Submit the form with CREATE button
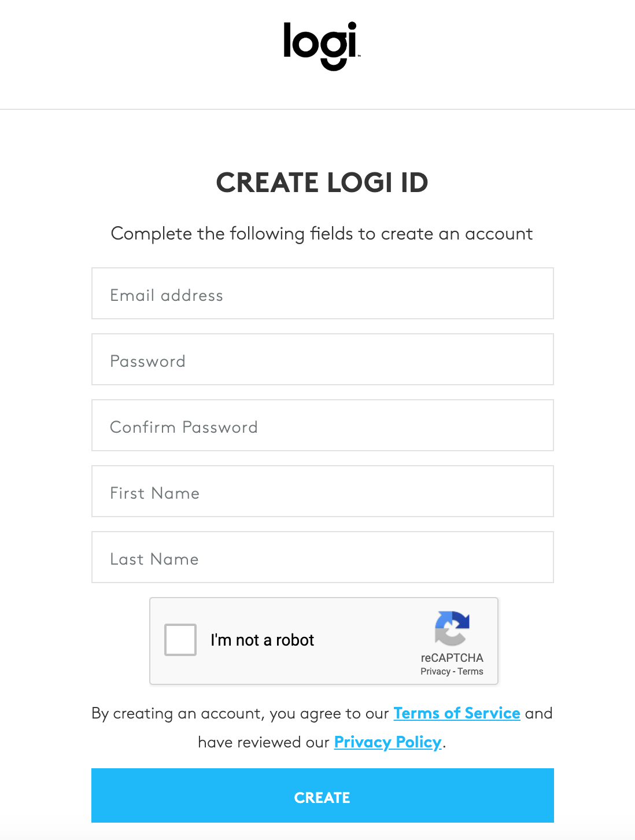This screenshot has height=840, width=635. 323,795
